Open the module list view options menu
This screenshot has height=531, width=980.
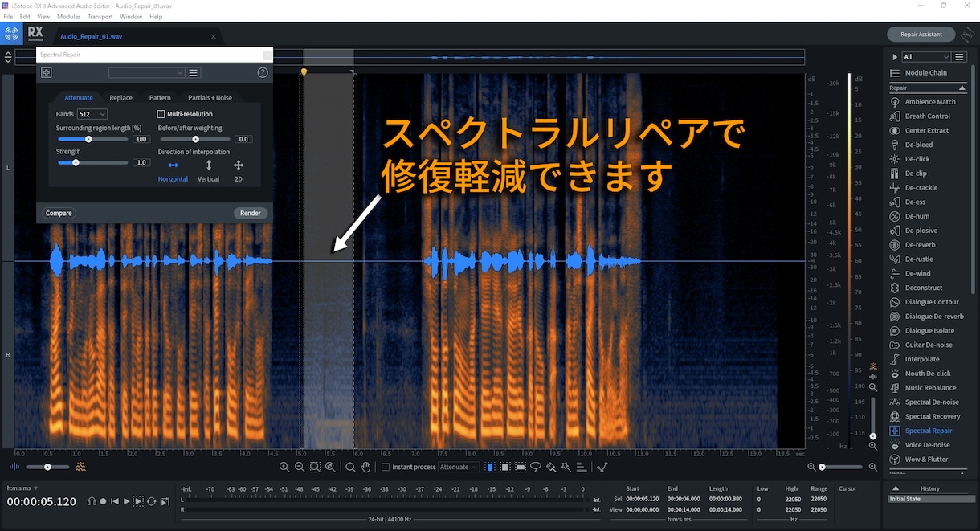(959, 57)
